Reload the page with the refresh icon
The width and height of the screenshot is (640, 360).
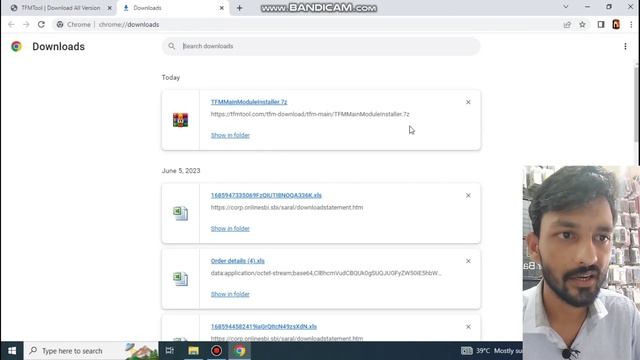[x=41, y=24]
